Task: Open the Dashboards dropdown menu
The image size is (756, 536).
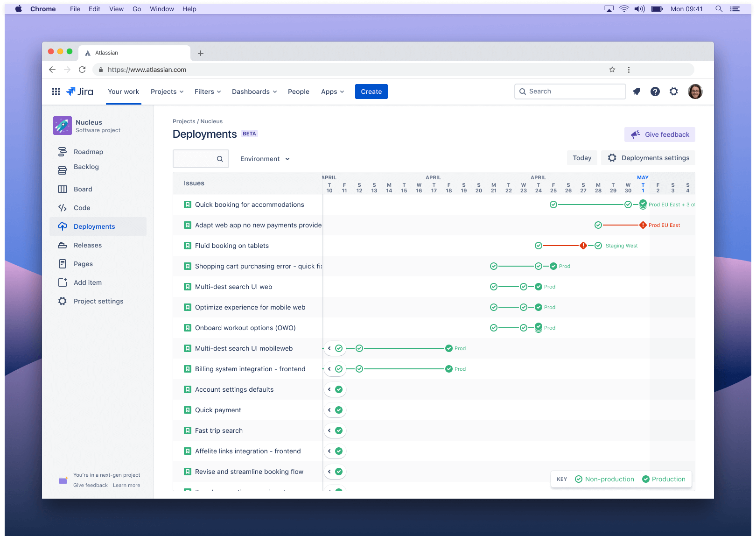Action: point(254,92)
